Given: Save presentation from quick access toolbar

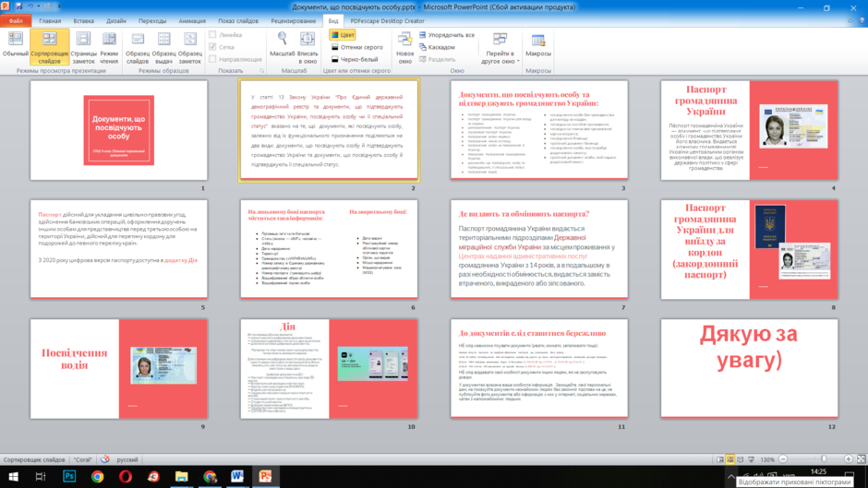Looking at the screenshot, I should (18, 6).
